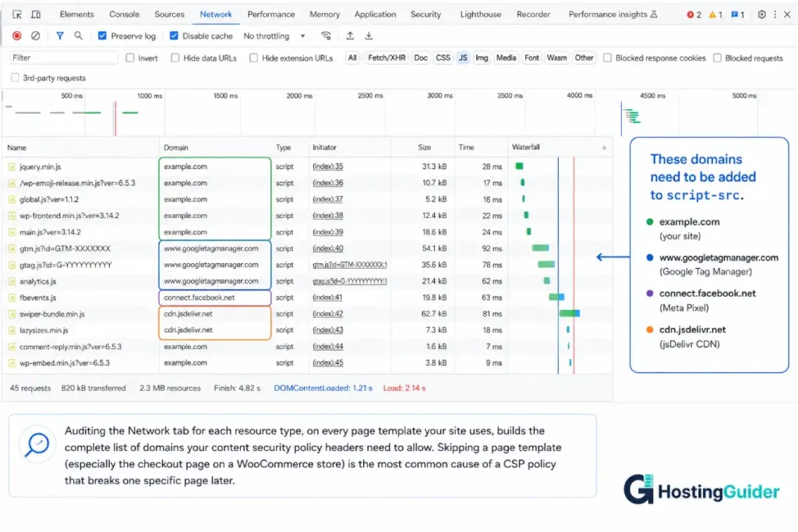Open the Recorder tab
This screenshot has width=798, height=532.
[533, 14]
